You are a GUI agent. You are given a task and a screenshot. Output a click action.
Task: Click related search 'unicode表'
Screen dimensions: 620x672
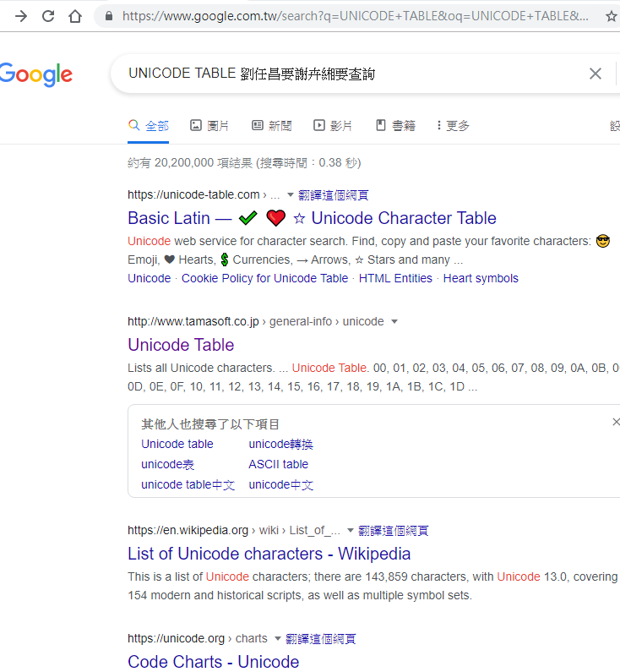167,464
